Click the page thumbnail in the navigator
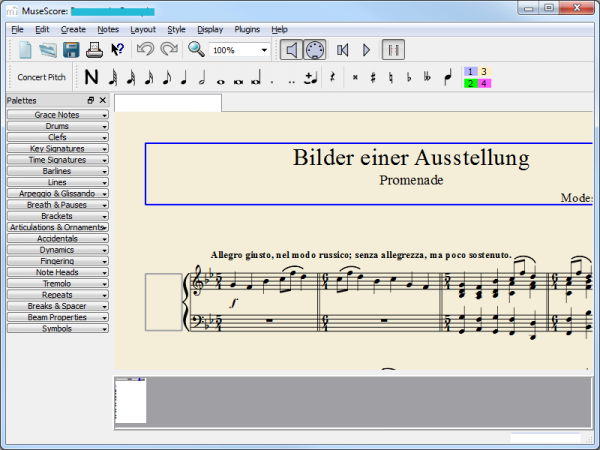600x450 pixels. point(130,400)
